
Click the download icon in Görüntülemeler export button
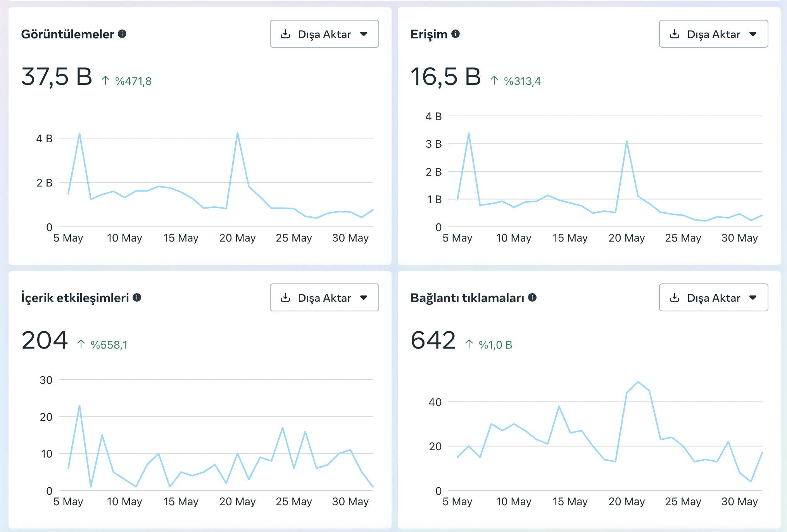click(286, 34)
